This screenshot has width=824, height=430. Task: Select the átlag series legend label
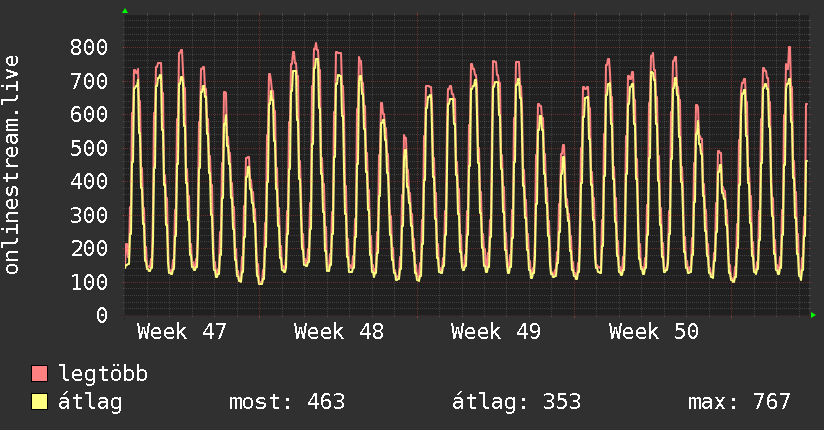point(91,403)
